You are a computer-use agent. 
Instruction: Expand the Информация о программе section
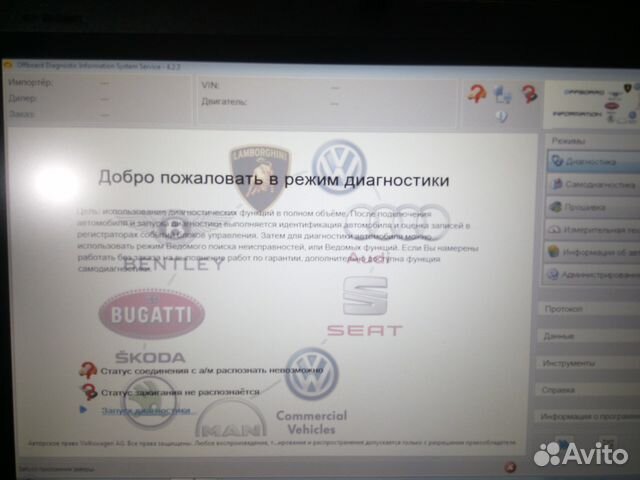pyautogui.click(x=587, y=416)
